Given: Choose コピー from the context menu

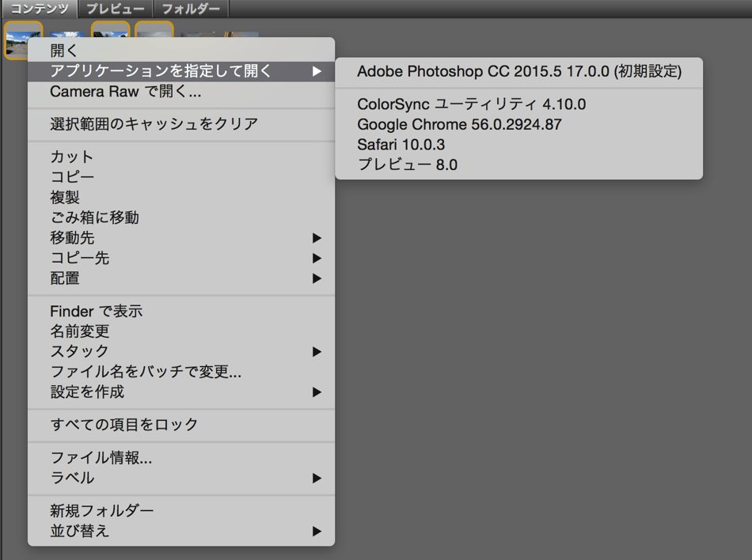Looking at the screenshot, I should click(x=181, y=176).
